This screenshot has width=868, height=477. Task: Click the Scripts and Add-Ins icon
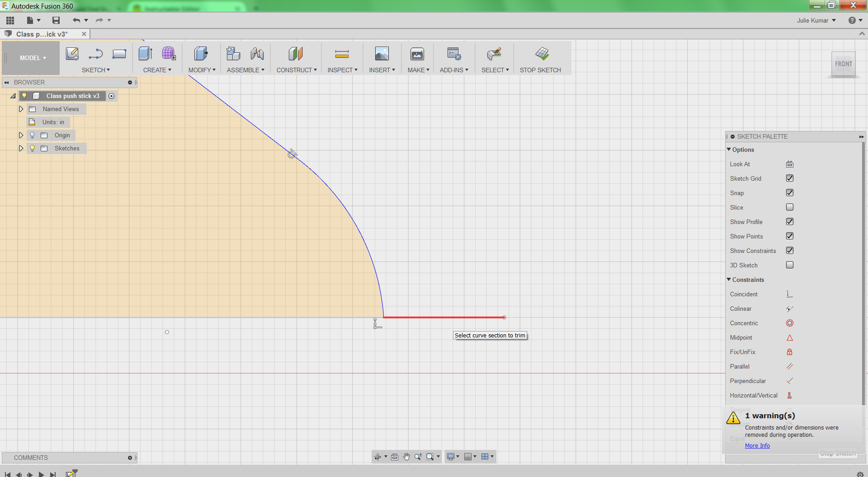(454, 54)
